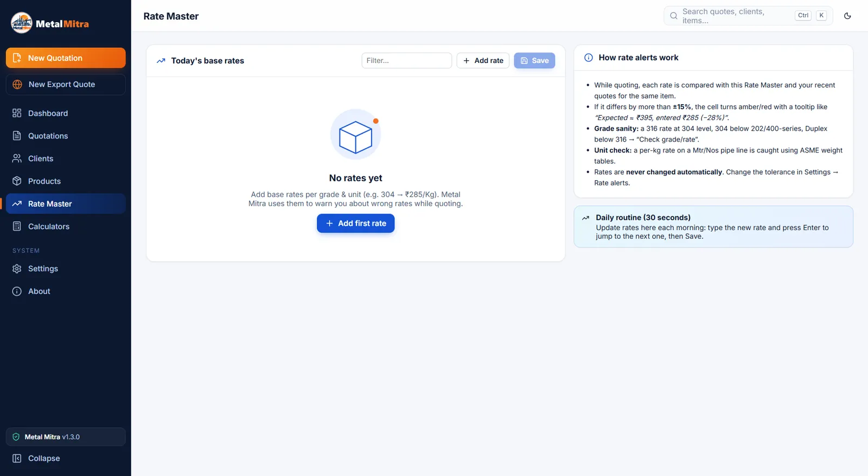Click the empty-state box illustration
868x476 pixels.
[355, 134]
